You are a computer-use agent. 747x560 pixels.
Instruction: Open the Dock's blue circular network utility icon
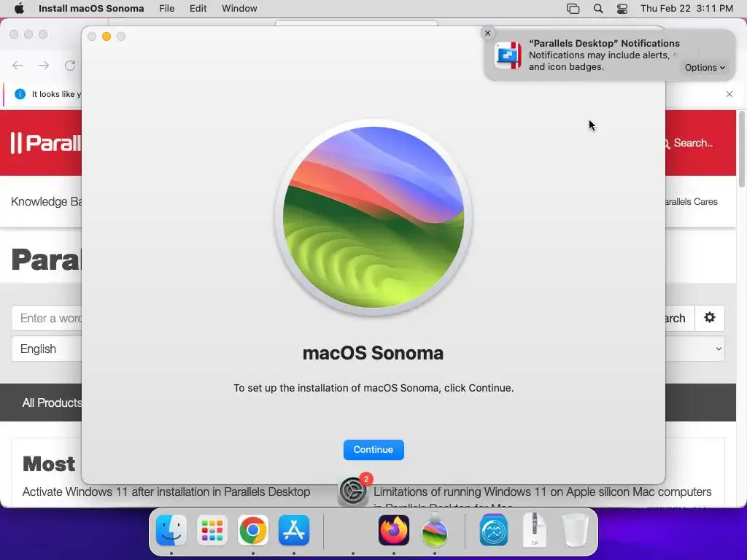[494, 530]
